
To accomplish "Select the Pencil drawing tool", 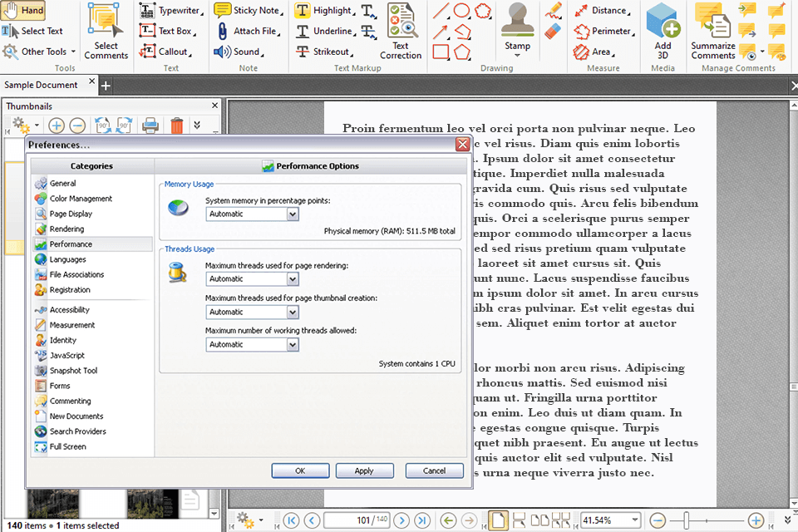I will [553, 11].
